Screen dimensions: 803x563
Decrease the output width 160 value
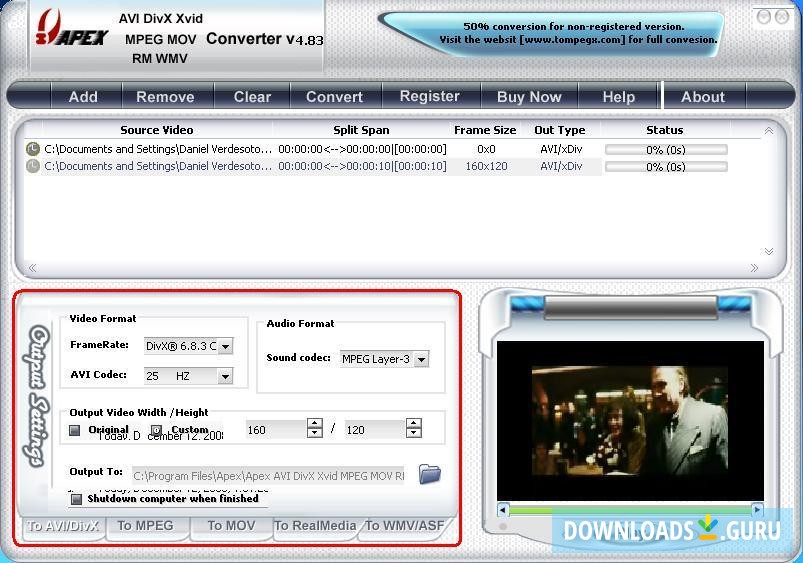tap(314, 433)
